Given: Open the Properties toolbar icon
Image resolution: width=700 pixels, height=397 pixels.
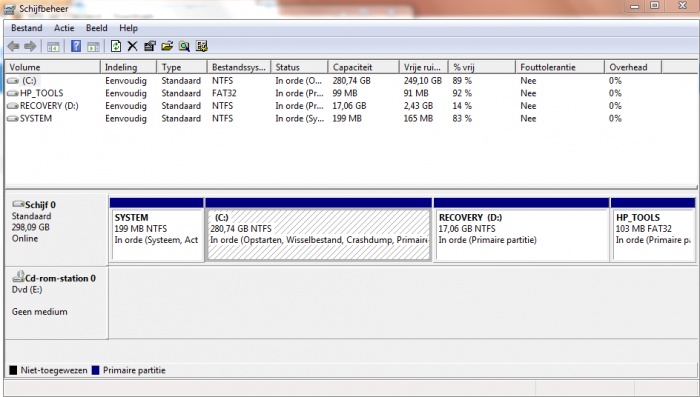Looking at the screenshot, I should (x=150, y=46).
